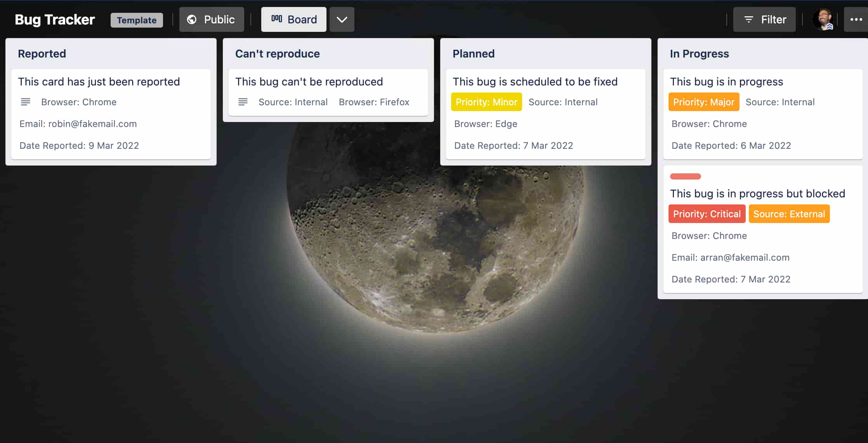Click the orange Priority: Major label

(704, 102)
